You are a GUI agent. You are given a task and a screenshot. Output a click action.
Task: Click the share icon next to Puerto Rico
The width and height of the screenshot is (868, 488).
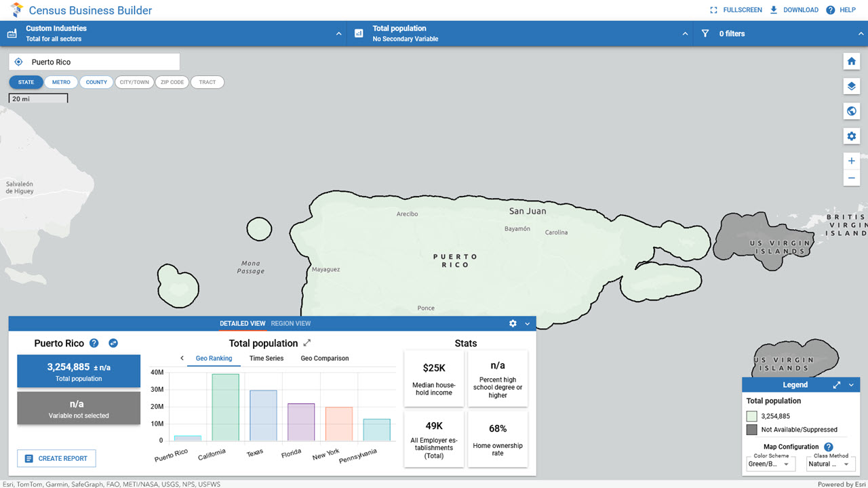coord(113,344)
